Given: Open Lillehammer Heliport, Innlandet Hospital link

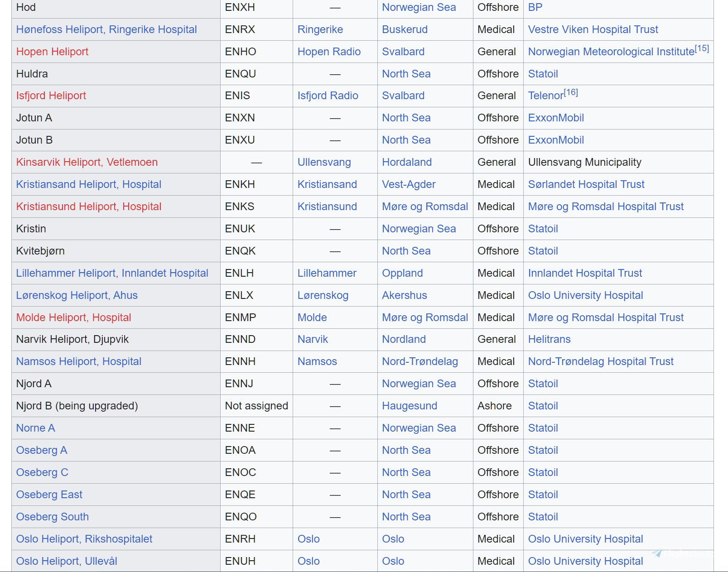Looking at the screenshot, I should tap(112, 273).
